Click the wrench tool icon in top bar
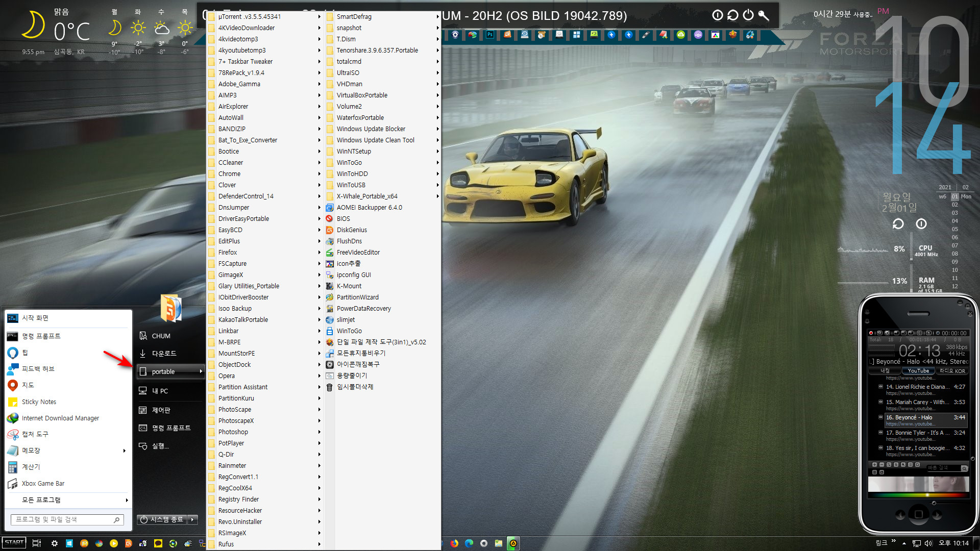Viewport: 980px width, 551px height. [x=764, y=15]
